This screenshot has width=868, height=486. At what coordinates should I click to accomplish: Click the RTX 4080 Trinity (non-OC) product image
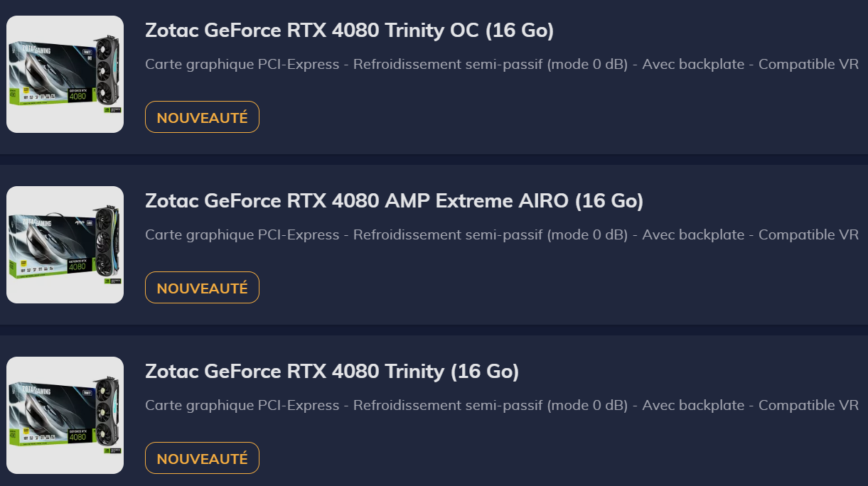point(65,415)
